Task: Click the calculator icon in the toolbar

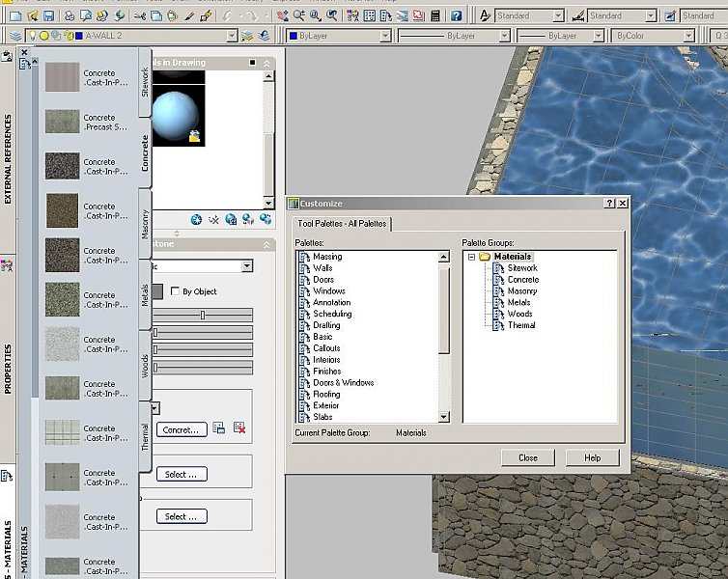Action: [x=436, y=16]
